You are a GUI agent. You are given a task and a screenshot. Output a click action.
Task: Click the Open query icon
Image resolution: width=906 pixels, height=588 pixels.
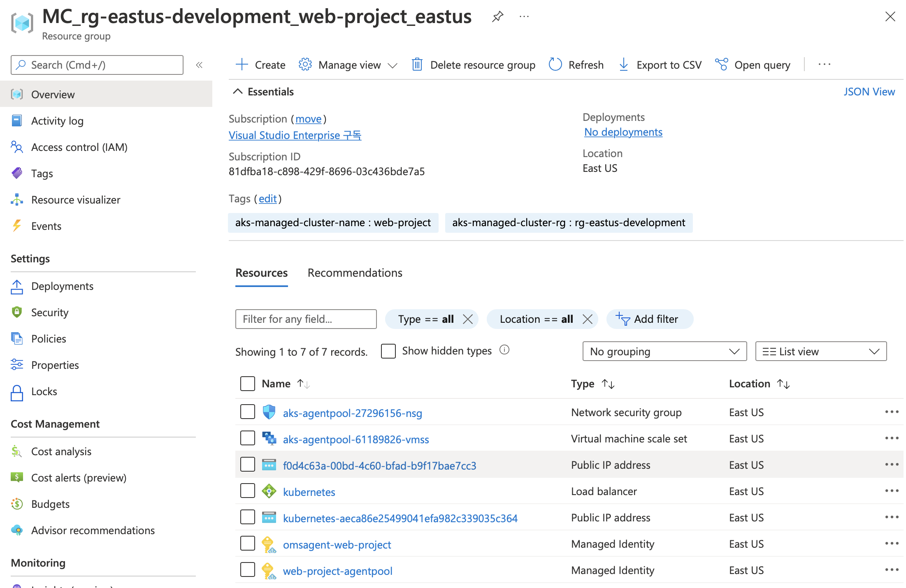coord(721,65)
